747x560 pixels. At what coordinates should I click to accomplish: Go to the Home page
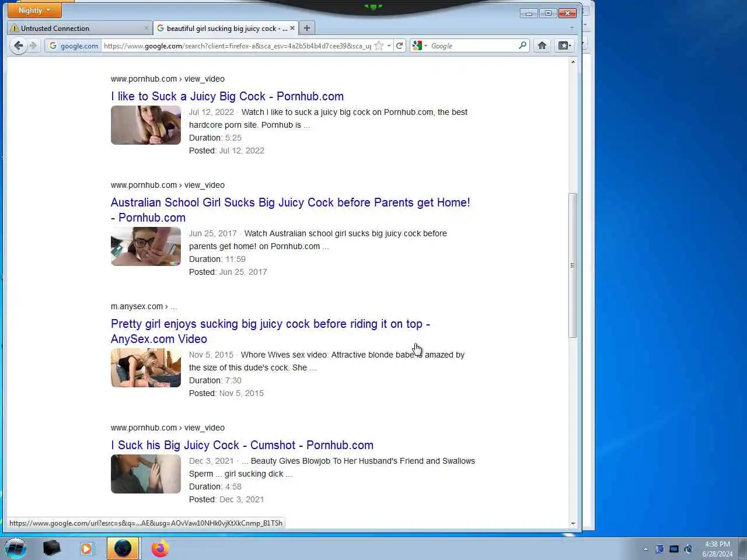click(x=542, y=45)
